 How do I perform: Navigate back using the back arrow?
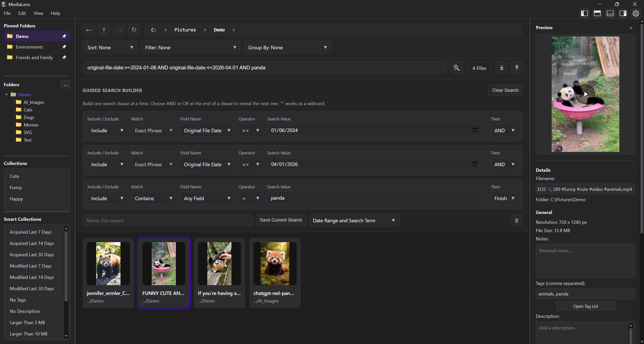[x=89, y=30]
